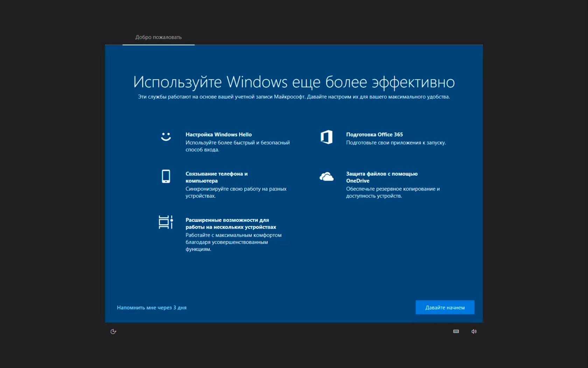Click 'Защита файлов с помощью OneDrive' heading
This screenshot has width=588, height=368.
[382, 177]
